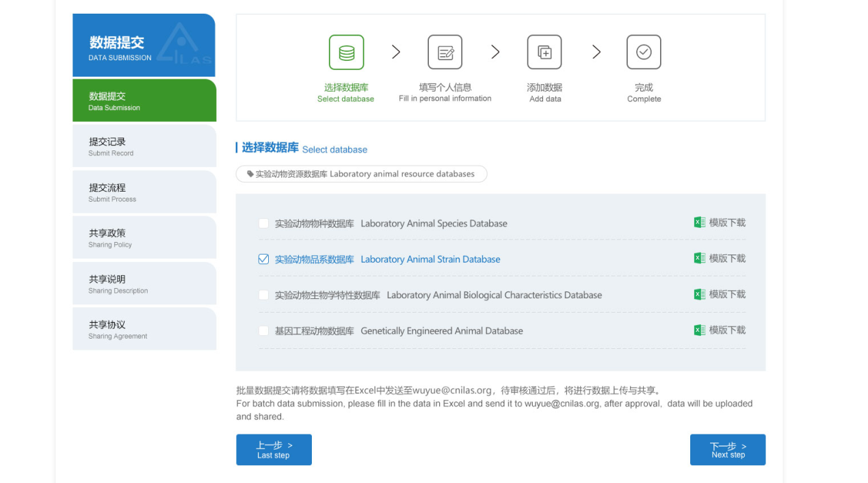Check the Laboratory Animal Species Database box
This screenshot has height=483, width=868.
263,224
